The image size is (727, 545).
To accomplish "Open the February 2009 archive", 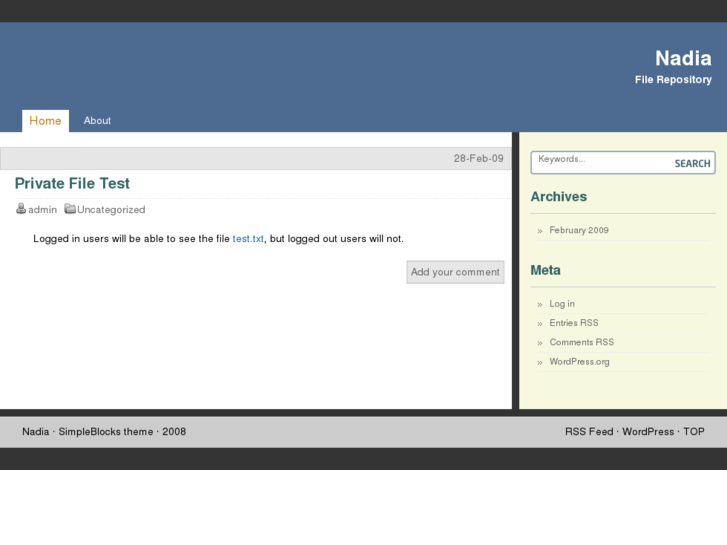I will [579, 230].
